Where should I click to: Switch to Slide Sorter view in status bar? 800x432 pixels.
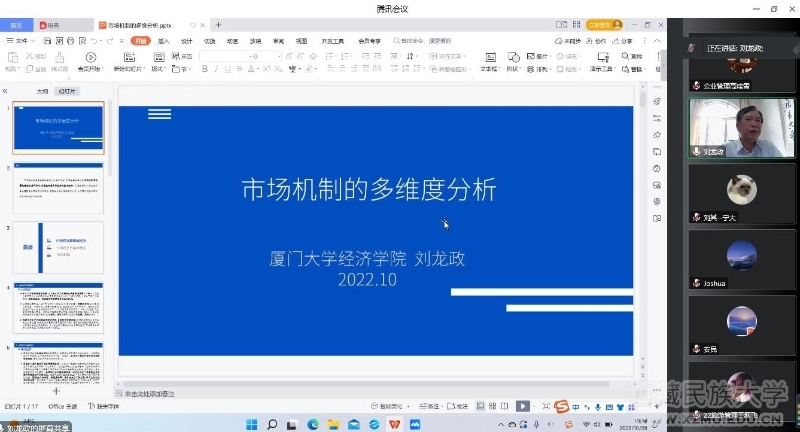[492, 406]
